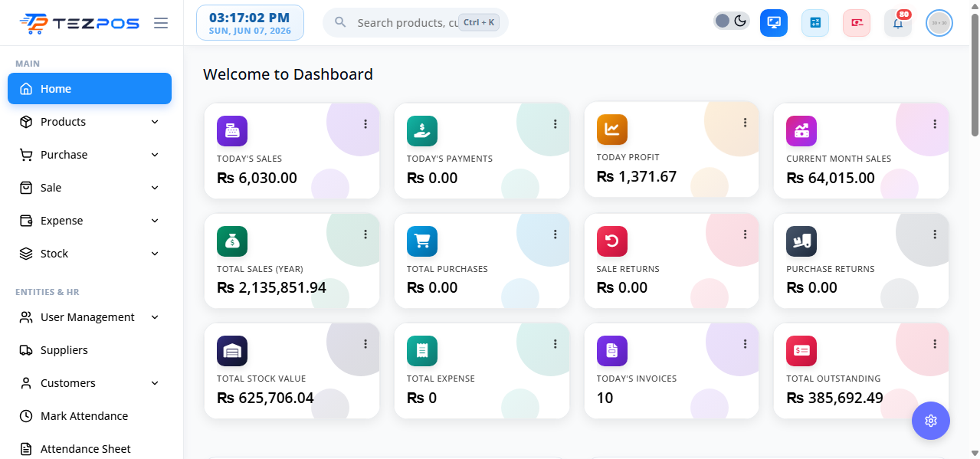Viewport: 980px width, 459px height.
Task: Click the Today Profit chart icon
Action: (x=612, y=130)
